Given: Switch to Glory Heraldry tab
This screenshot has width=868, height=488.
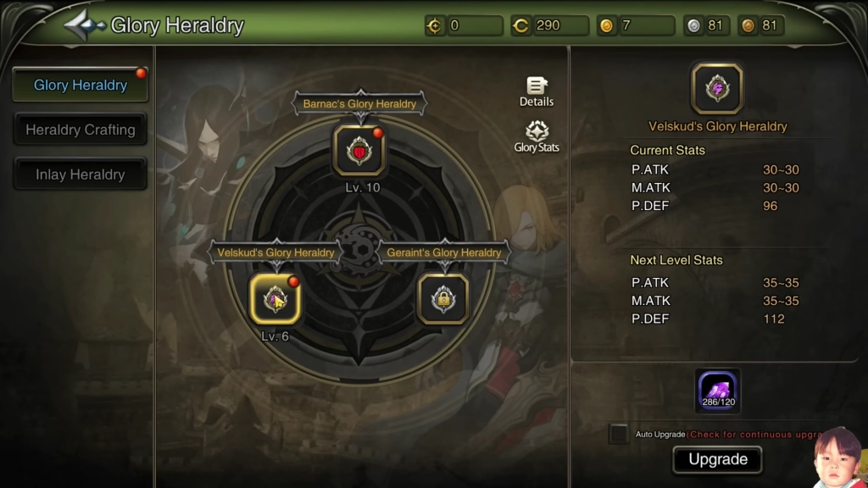Looking at the screenshot, I should [81, 86].
